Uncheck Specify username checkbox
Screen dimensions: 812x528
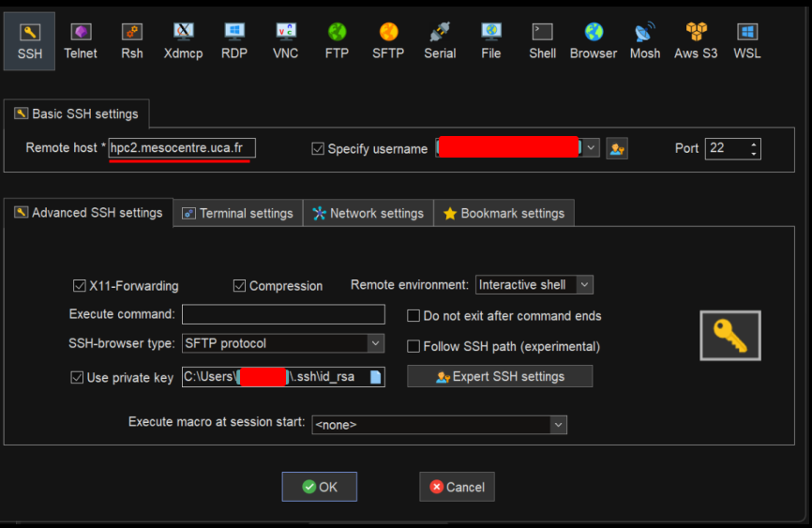point(318,149)
